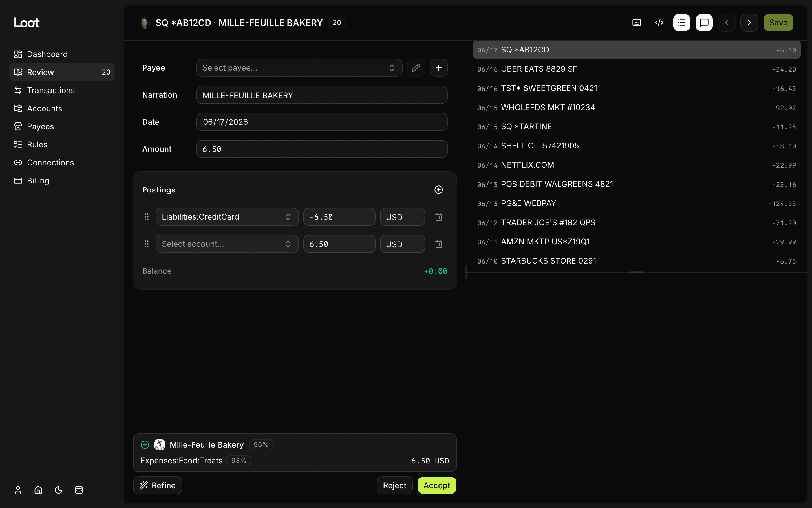
Task: Open database icon in sidebar footer
Action: (x=79, y=490)
